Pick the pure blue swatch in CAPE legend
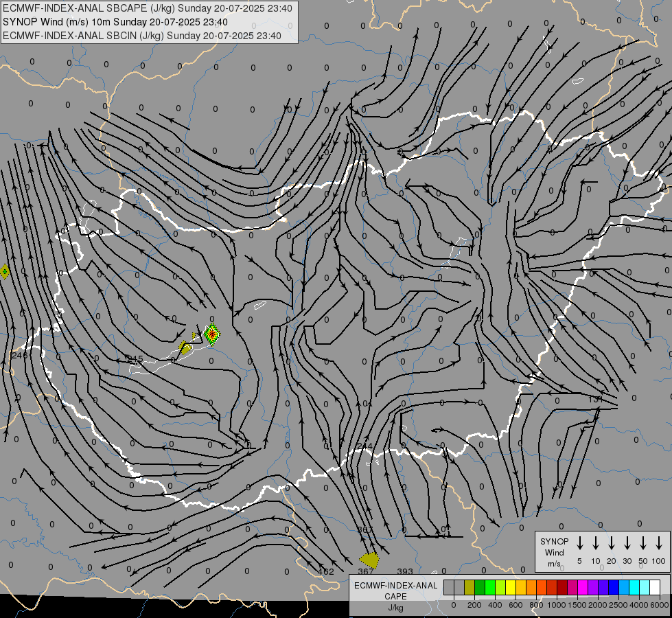This screenshot has height=618, width=672. coord(613,588)
